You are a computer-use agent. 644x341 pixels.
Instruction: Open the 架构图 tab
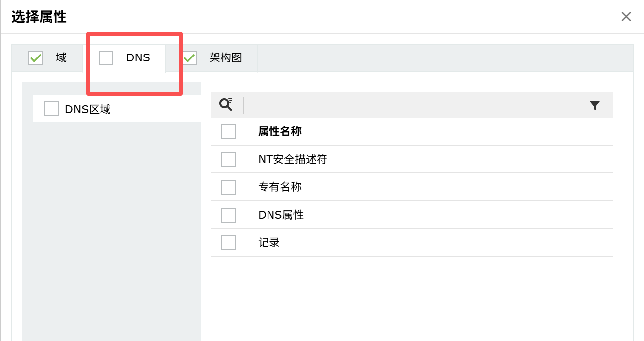[226, 58]
